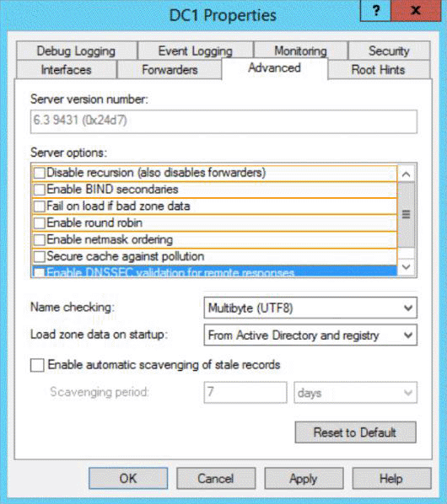Click the question mark help icon
This screenshot has height=504, width=447.
(x=375, y=11)
